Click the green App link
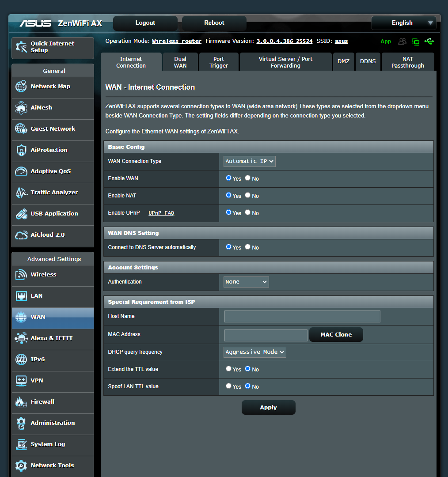Viewport: 448px width, 477px height. point(386,42)
